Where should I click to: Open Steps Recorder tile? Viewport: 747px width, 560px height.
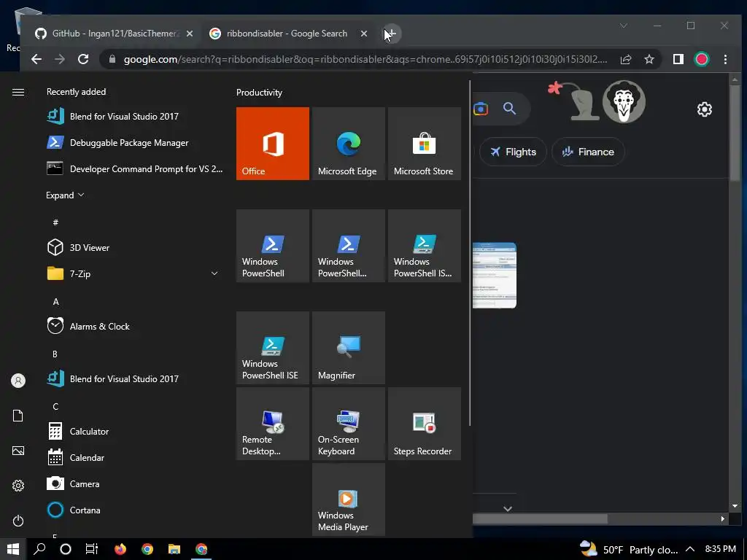[424, 424]
